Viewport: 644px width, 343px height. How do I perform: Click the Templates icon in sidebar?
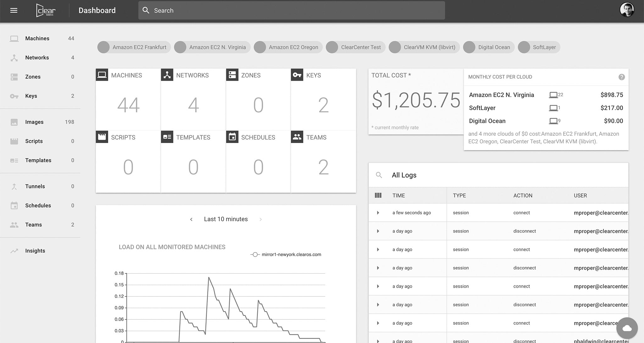coord(14,160)
